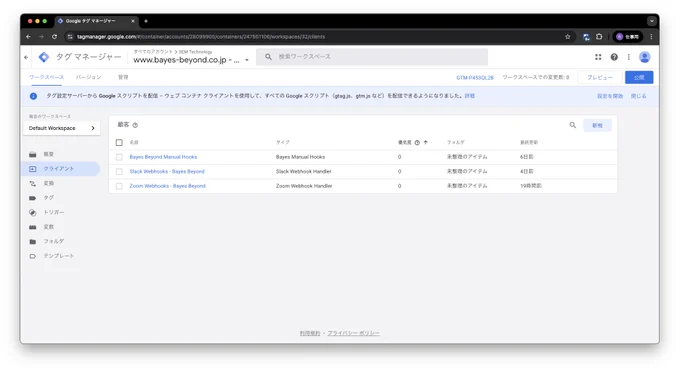Image resolution: width=680 pixels, height=371 pixels.
Task: Open Bayes Beyond Manual Hooks client
Action: [x=163, y=157]
